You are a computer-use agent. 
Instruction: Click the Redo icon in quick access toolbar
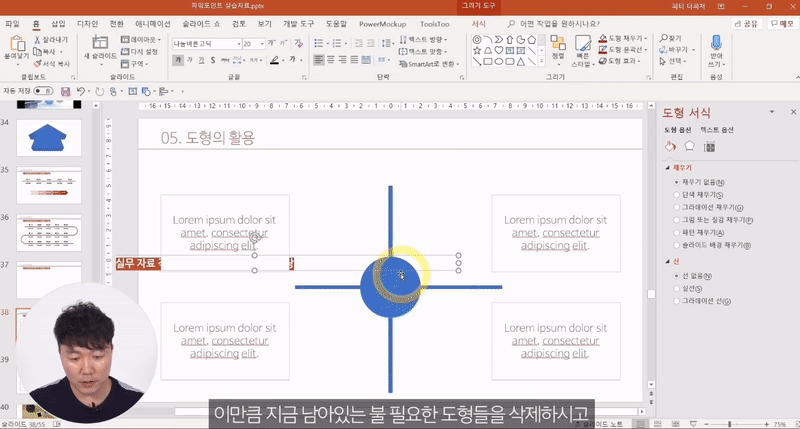click(x=99, y=91)
